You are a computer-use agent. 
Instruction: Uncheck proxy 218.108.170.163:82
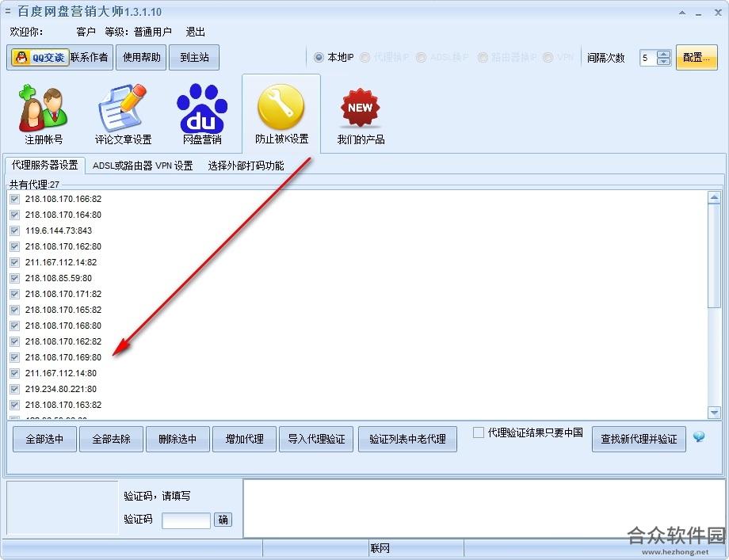[15, 404]
